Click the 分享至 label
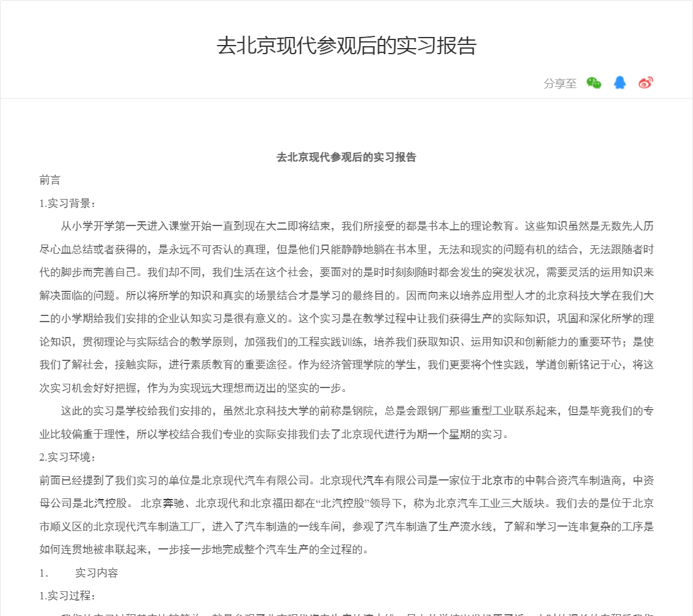The image size is (693, 616). coord(560,84)
